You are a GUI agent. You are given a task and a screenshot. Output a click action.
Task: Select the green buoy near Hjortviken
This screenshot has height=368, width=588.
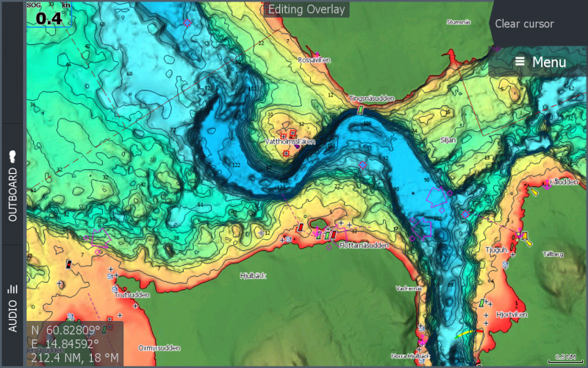coord(481,302)
